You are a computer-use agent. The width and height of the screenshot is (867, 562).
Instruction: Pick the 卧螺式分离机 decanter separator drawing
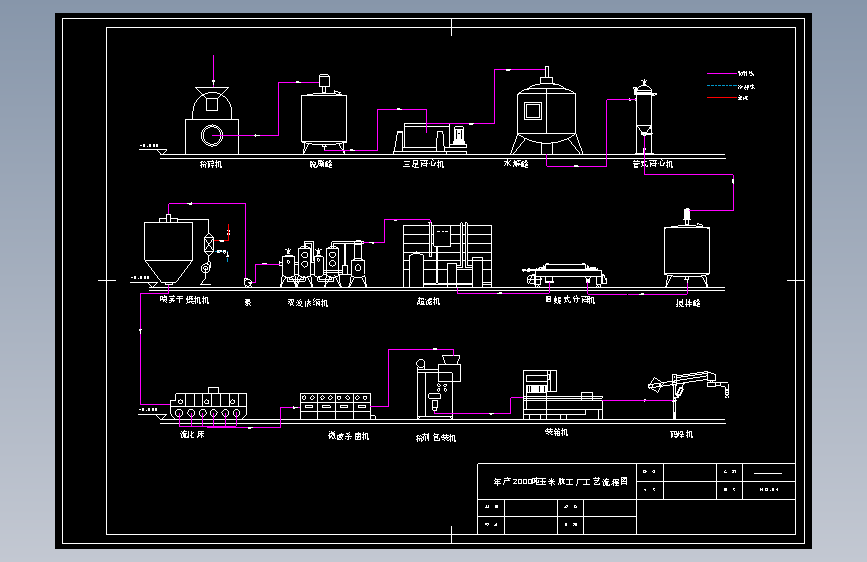565,274
